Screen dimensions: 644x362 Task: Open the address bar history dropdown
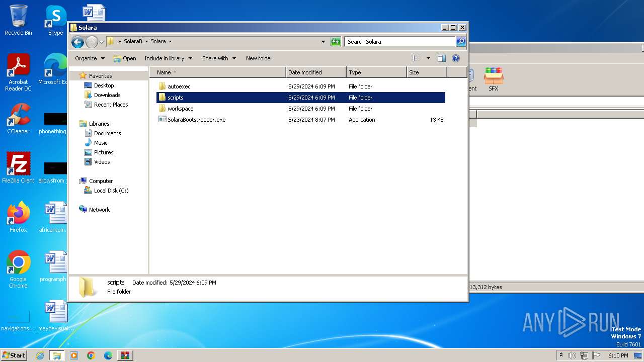pyautogui.click(x=323, y=42)
